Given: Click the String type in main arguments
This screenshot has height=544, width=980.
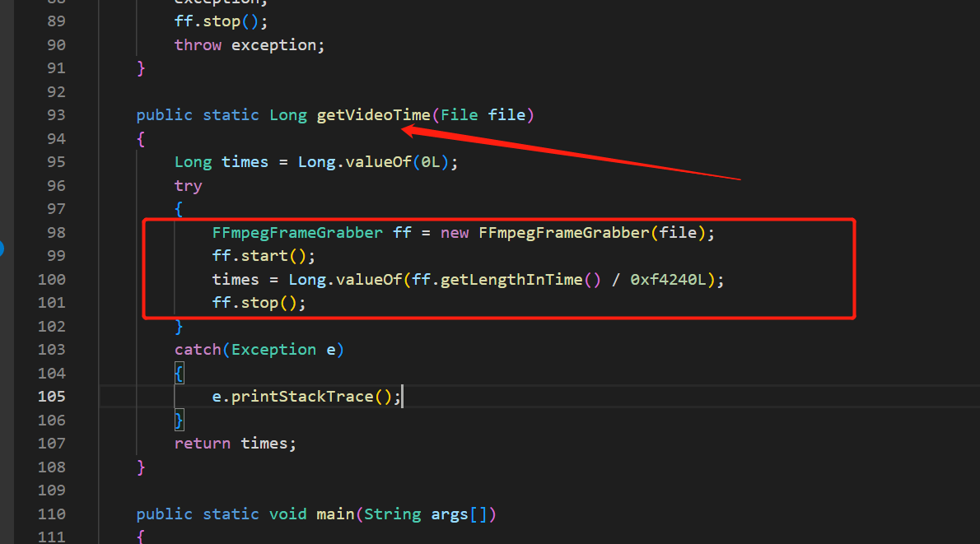Looking at the screenshot, I should point(392,514).
